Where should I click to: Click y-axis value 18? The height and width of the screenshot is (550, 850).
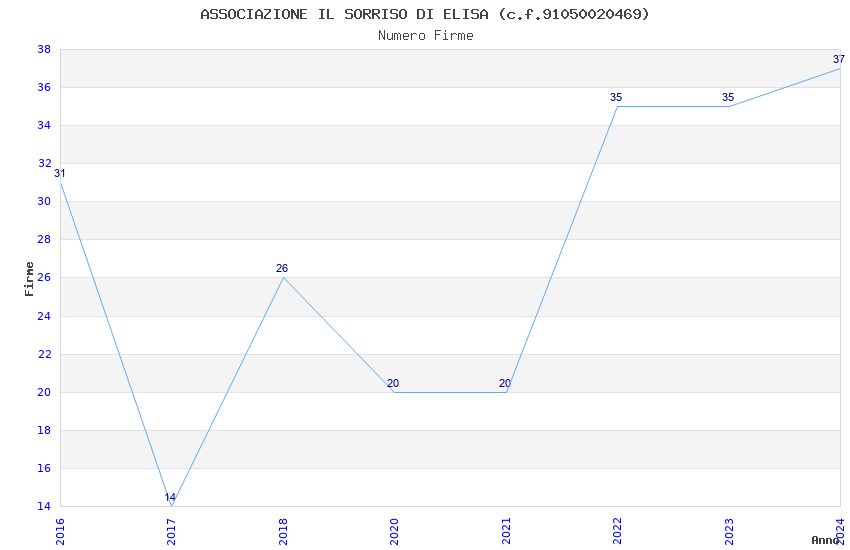(44, 430)
